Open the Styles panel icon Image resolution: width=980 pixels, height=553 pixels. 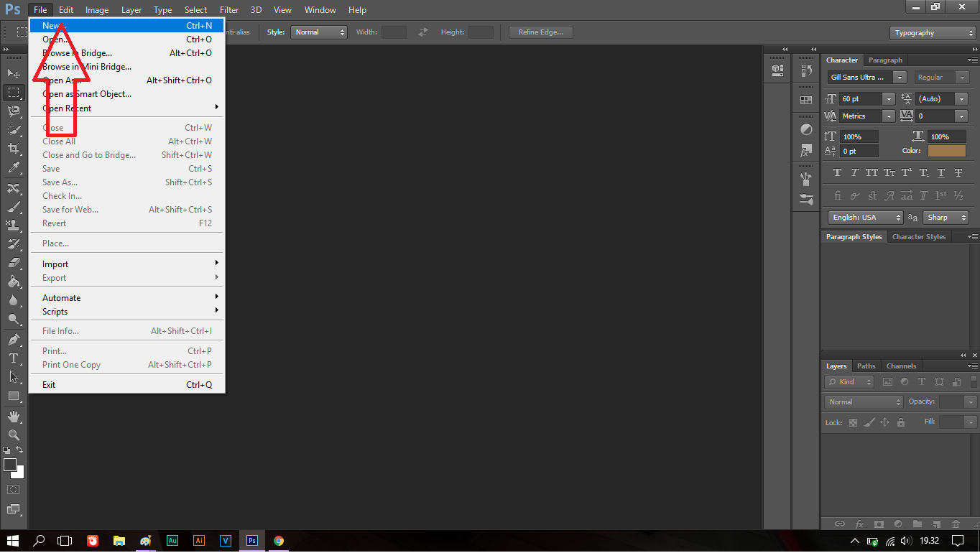(806, 152)
